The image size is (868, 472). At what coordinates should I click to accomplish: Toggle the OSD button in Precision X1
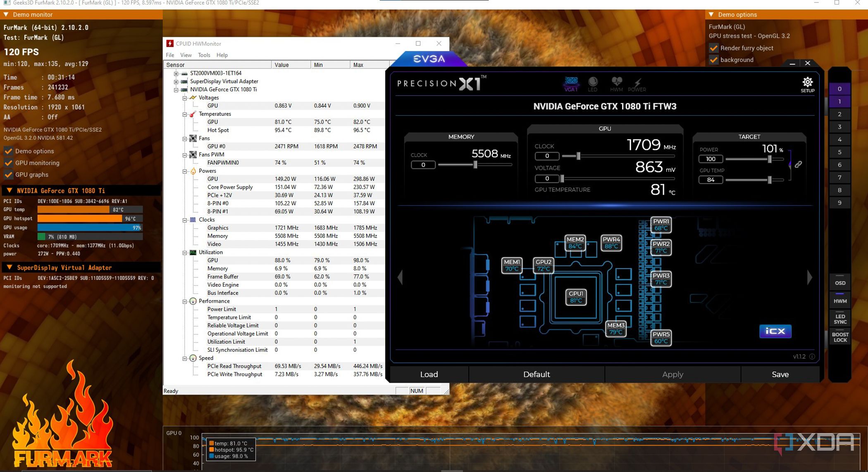(840, 283)
